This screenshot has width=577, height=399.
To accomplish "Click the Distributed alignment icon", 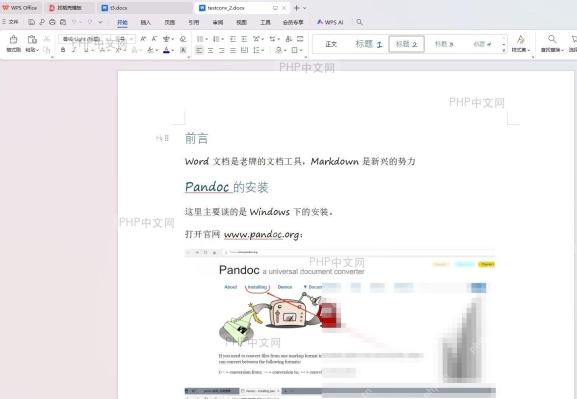I will tap(244, 50).
